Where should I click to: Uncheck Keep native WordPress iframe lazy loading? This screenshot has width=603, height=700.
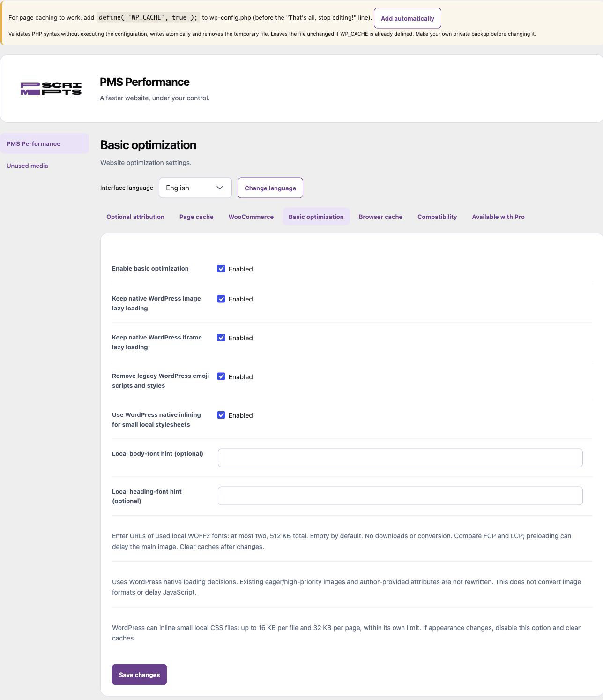tap(221, 338)
